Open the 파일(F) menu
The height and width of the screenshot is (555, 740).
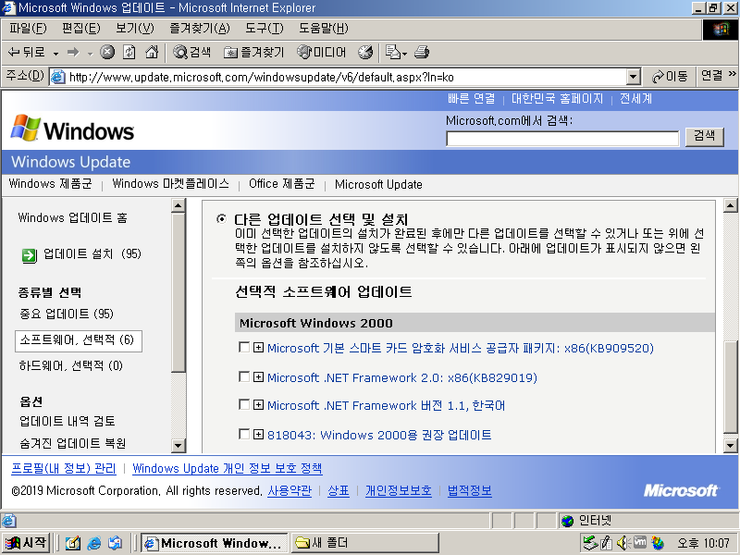pyautogui.click(x=28, y=28)
